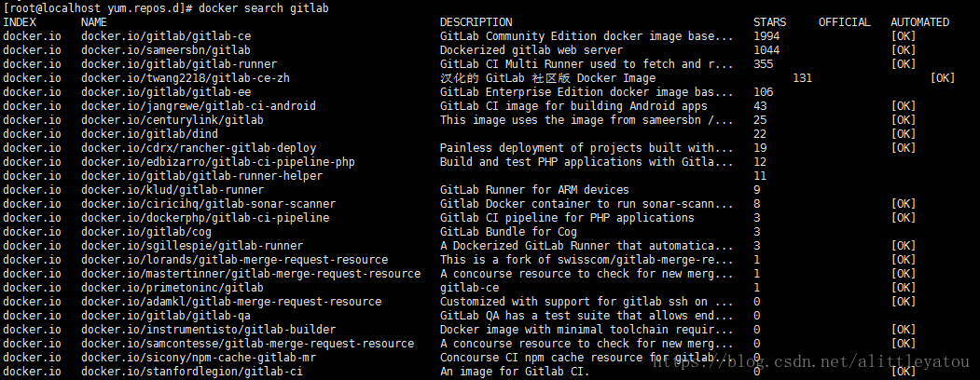Click the DESCRIPTION column header

click(476, 21)
